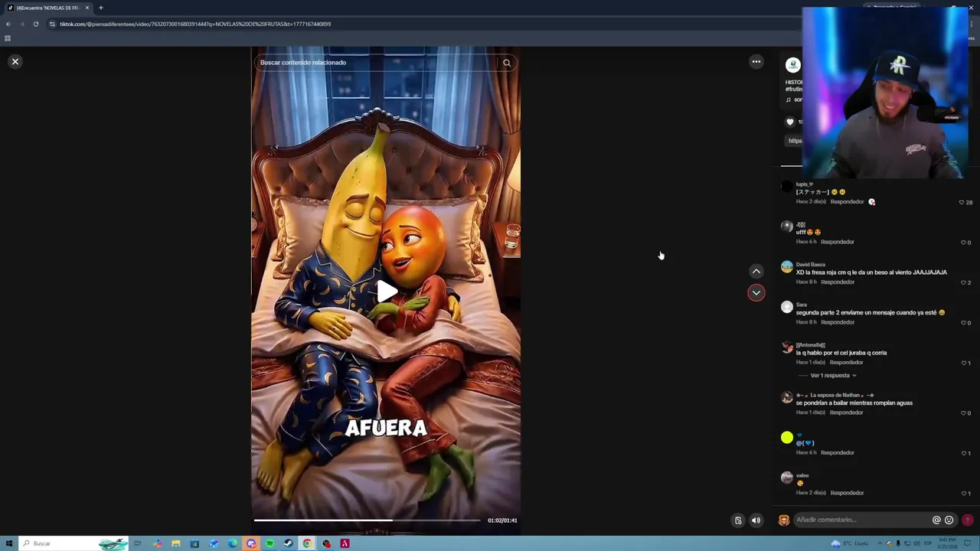This screenshot has height=551, width=980.
Task: Open the emoji picker in the comment box
Action: tap(949, 520)
